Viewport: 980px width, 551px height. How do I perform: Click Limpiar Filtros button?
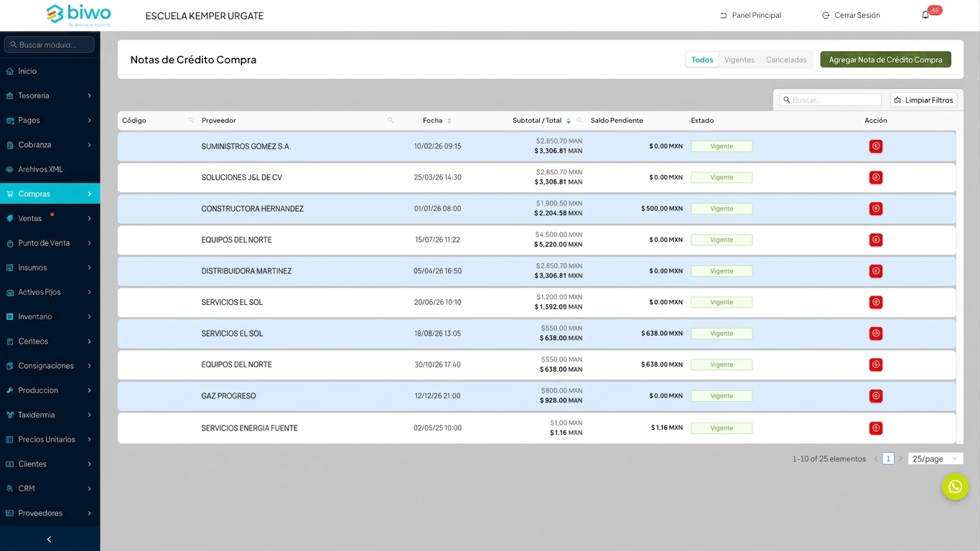(x=923, y=100)
